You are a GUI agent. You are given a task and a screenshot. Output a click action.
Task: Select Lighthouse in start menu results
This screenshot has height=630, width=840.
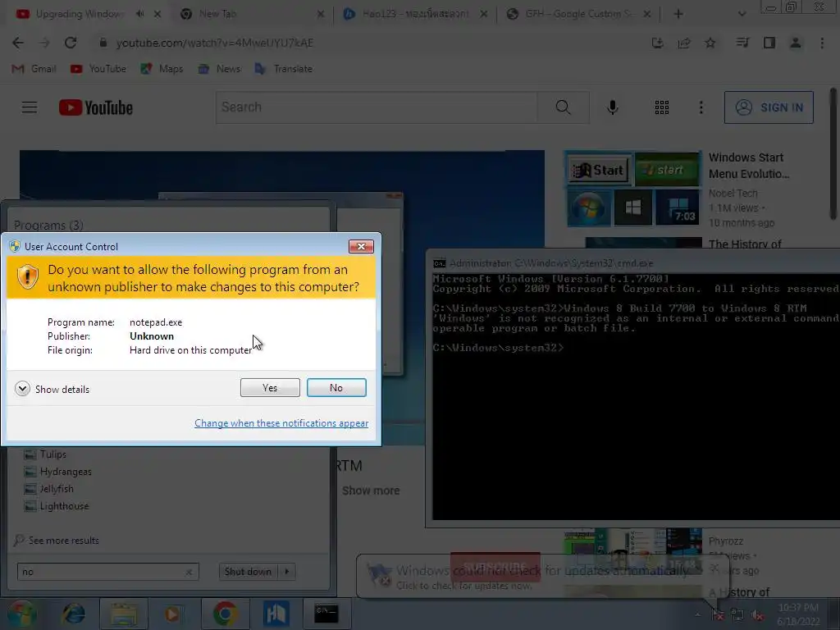57,505
